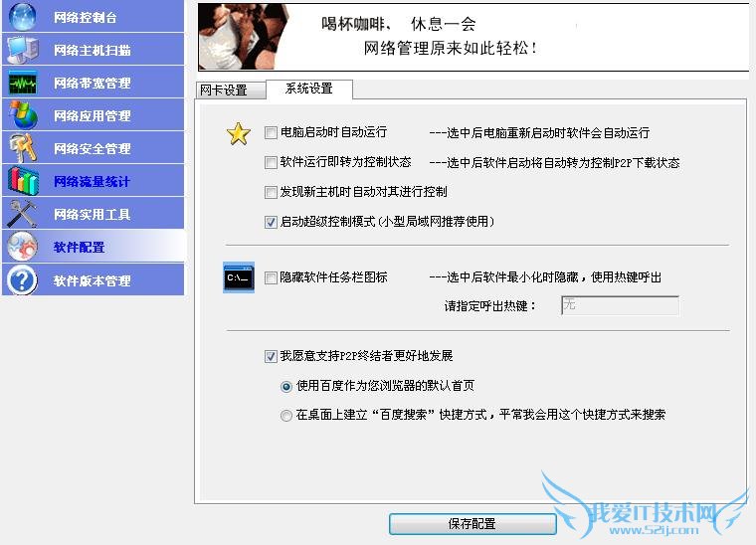Click the globe icon for 网络控制台
Screen dimensions: 756x545
pos(22,16)
